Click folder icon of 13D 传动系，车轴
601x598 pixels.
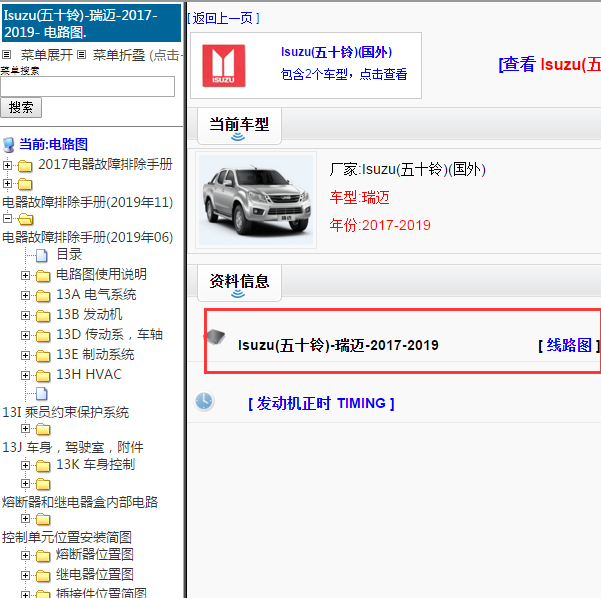pyautogui.click(x=43, y=336)
